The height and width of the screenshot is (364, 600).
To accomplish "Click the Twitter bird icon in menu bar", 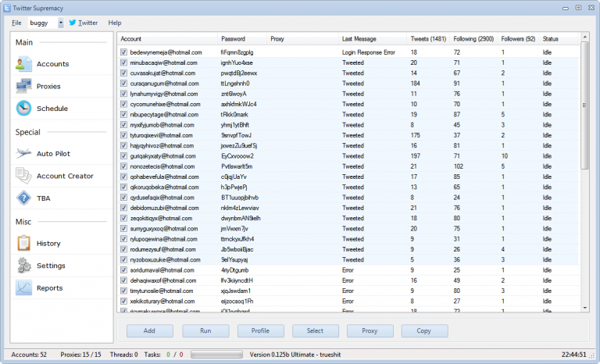I will click(x=73, y=23).
